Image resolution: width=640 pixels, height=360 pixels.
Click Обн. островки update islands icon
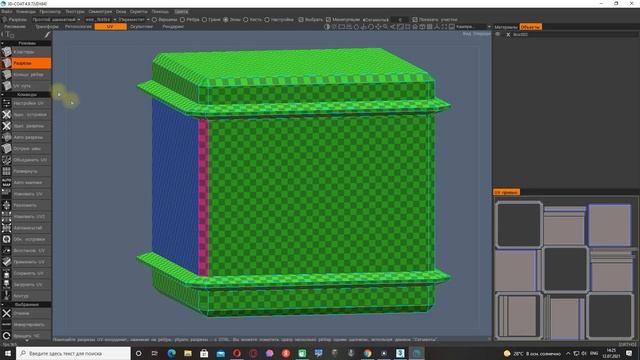[6, 239]
